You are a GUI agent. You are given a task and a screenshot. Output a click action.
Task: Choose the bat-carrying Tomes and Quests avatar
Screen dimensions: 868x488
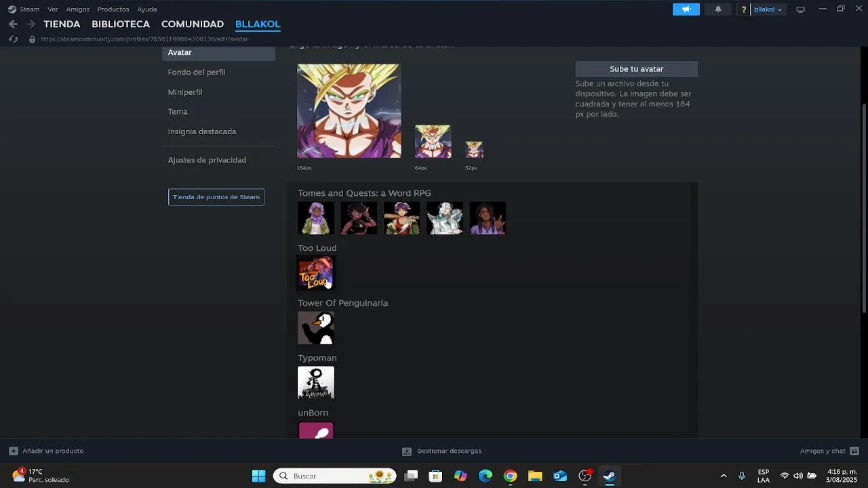pos(401,218)
